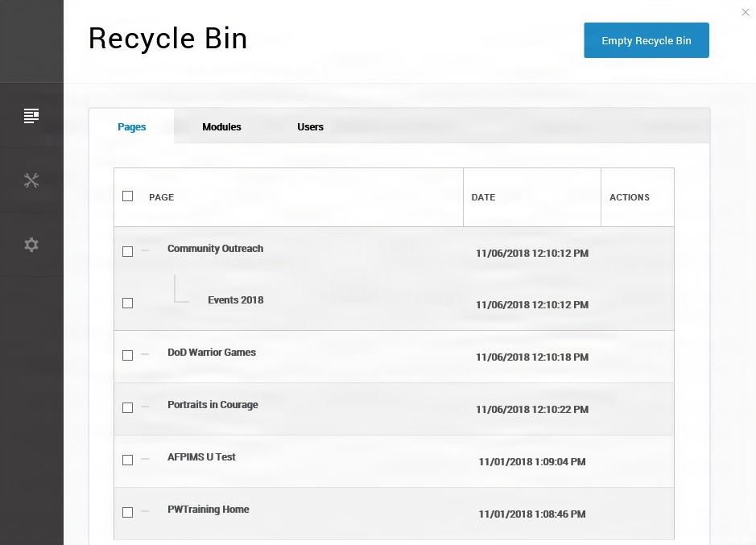
Task: Open the Tools wrench icon in the sidebar
Action: [31, 180]
